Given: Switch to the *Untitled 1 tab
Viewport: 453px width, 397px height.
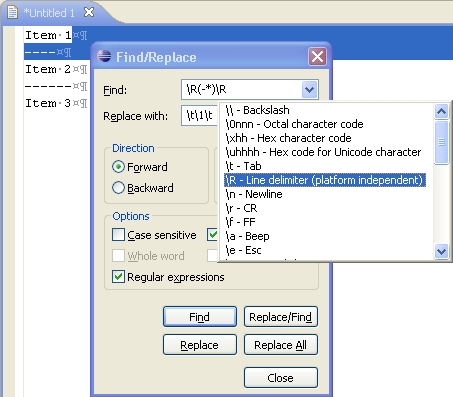Looking at the screenshot, I should [x=49, y=13].
